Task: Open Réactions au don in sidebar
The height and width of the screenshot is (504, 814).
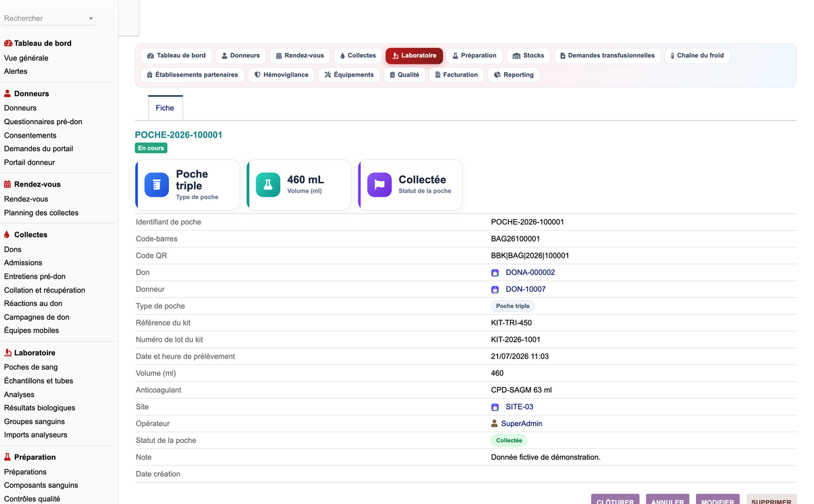Action: pos(33,304)
